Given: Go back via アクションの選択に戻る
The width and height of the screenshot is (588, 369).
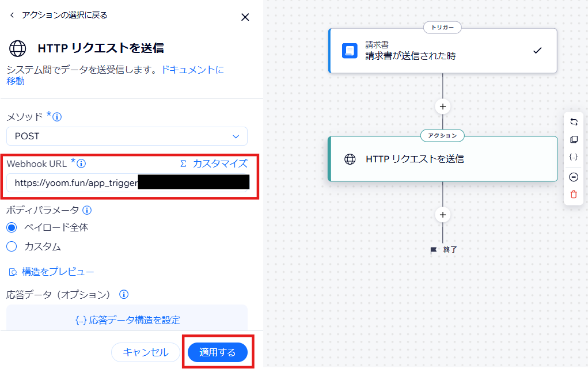Looking at the screenshot, I should pos(59,15).
